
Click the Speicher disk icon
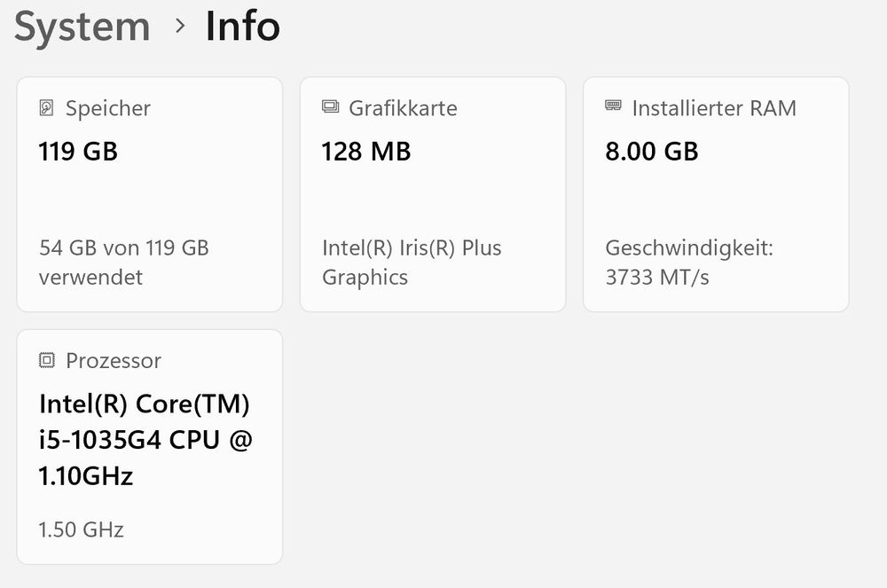tap(46, 107)
